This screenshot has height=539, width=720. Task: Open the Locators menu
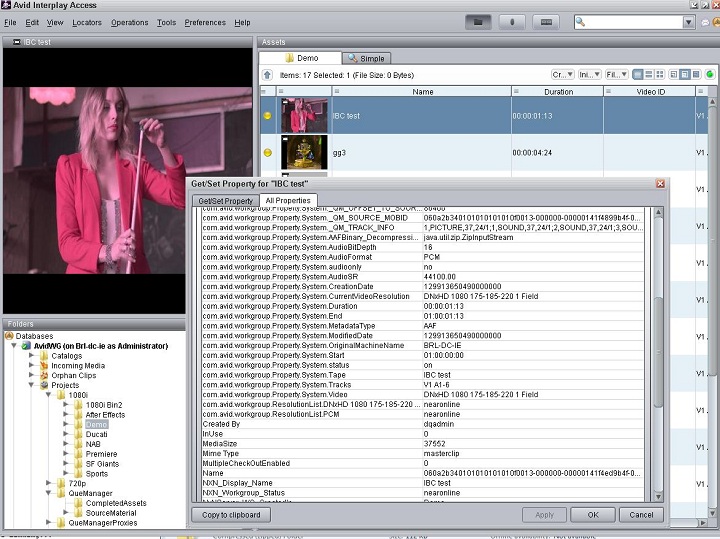click(87, 22)
